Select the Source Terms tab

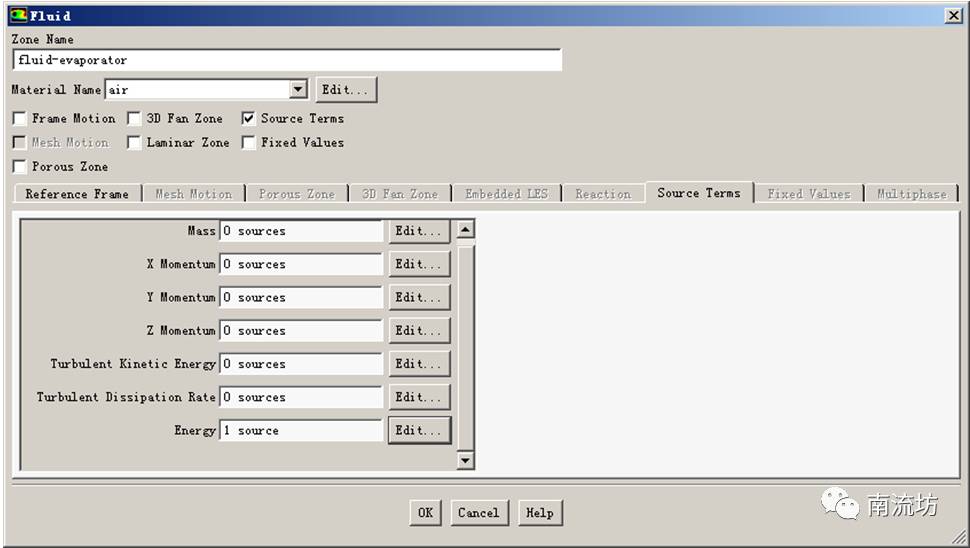pos(699,192)
